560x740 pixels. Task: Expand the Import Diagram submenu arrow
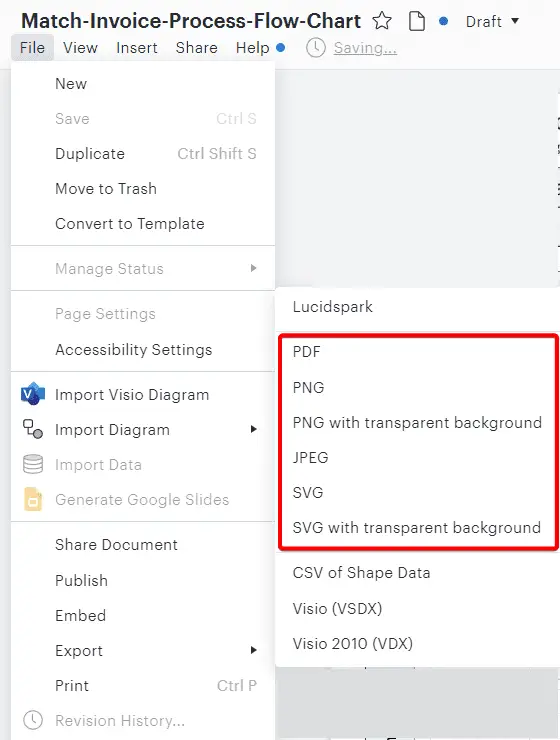click(x=254, y=429)
